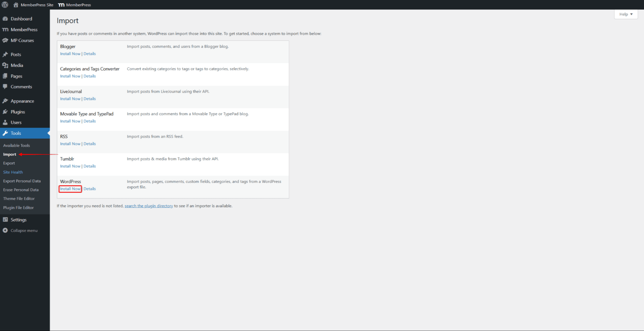The width and height of the screenshot is (644, 331).
Task: Click the Appearance paintbrush icon
Action: coord(5,101)
